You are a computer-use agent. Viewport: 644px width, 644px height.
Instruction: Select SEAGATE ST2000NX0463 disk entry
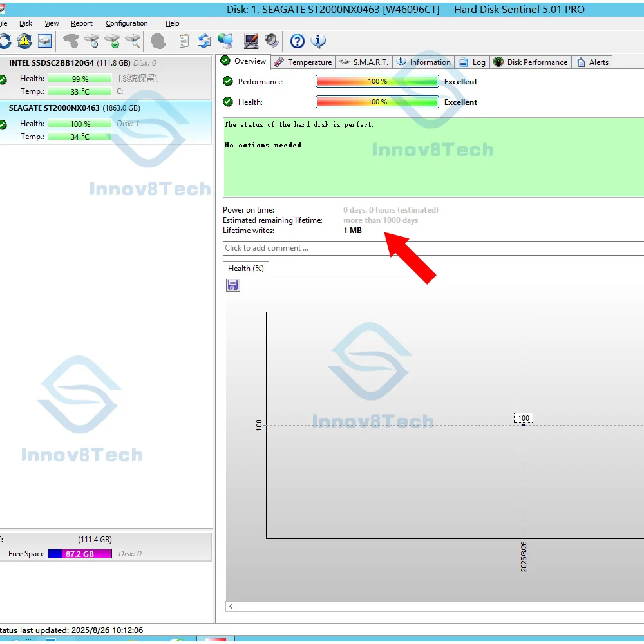[106, 122]
